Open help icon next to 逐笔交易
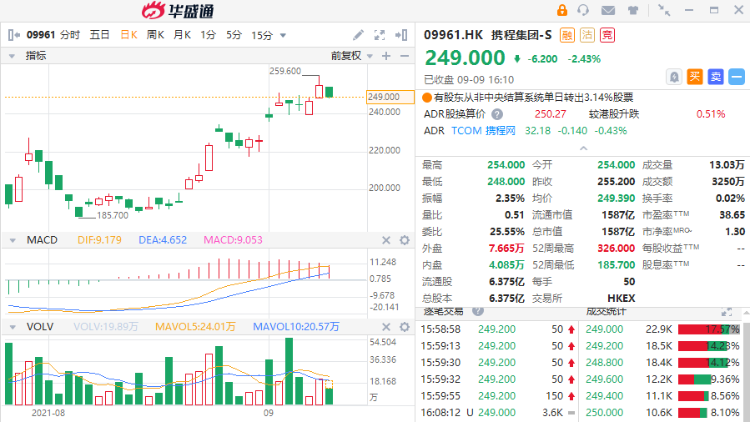The height and width of the screenshot is (422, 750). 477,311
